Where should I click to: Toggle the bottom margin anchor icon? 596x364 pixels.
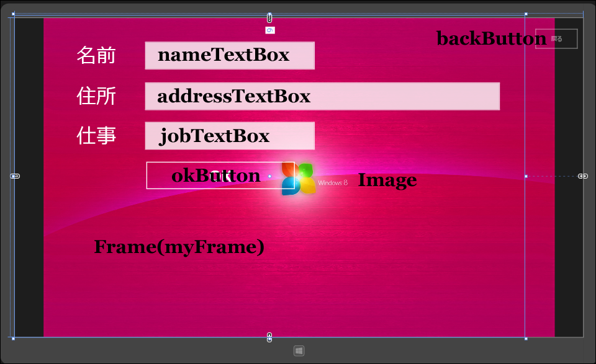pos(269,337)
